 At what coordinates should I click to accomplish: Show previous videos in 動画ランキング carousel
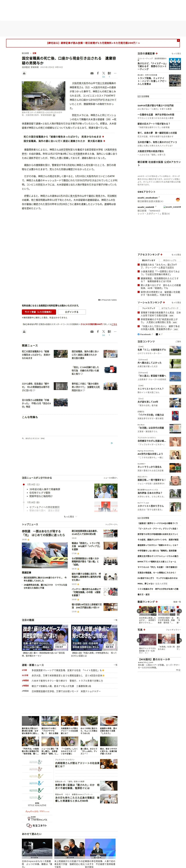tap(139, 611)
